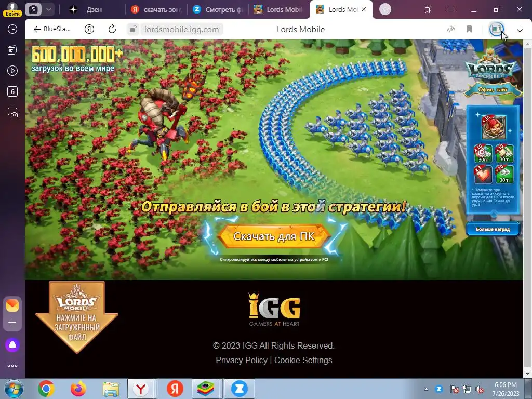
Task: Switch to the Смотреть фильмы tab
Action: coord(218,9)
